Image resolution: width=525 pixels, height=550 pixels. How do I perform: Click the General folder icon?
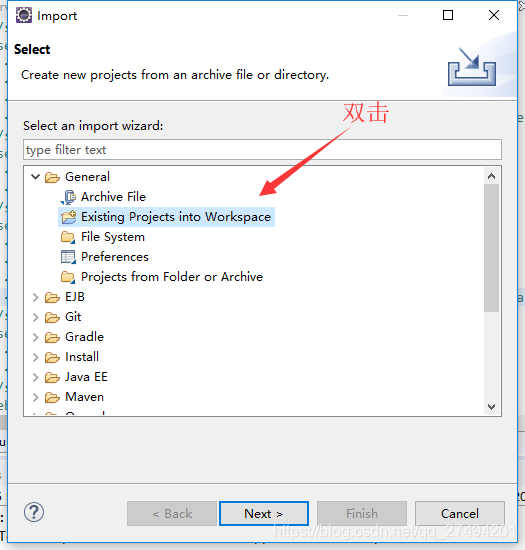[x=52, y=177]
